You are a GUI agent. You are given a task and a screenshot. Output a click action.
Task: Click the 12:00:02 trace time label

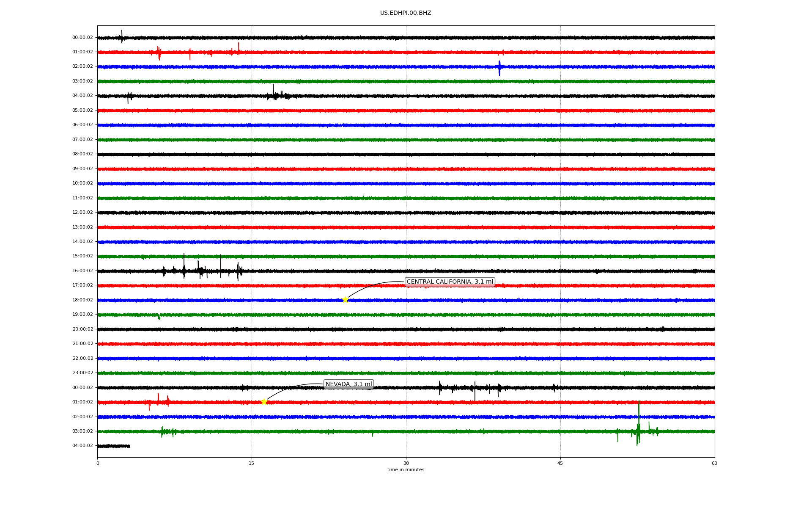coord(82,213)
